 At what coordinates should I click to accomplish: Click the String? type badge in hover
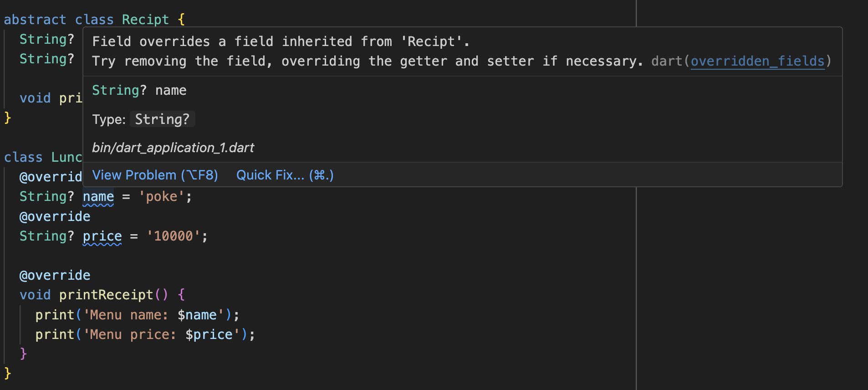[162, 119]
